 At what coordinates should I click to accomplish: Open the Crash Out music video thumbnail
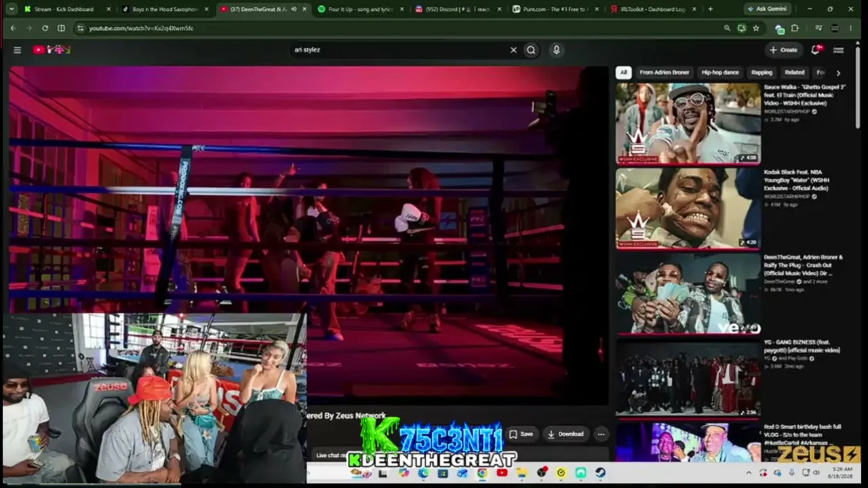point(688,293)
